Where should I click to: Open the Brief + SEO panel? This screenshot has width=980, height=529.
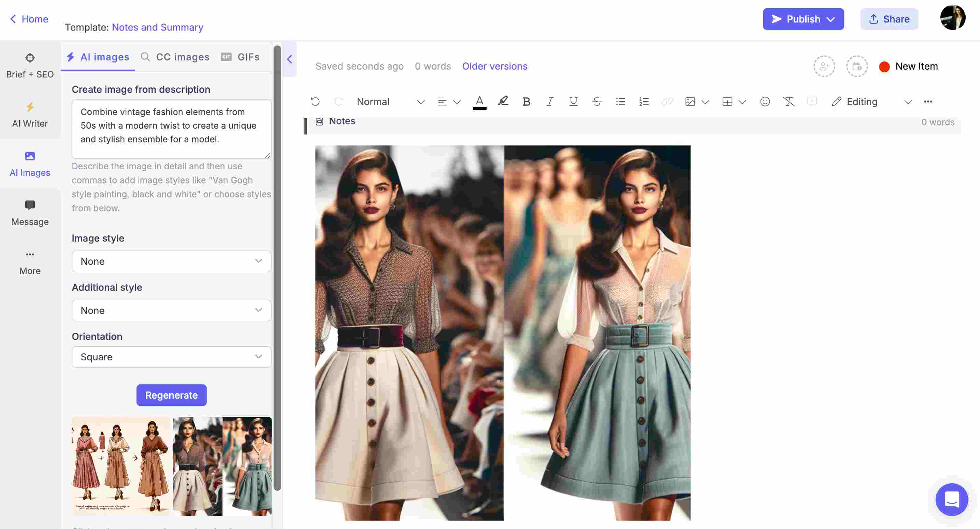click(30, 66)
